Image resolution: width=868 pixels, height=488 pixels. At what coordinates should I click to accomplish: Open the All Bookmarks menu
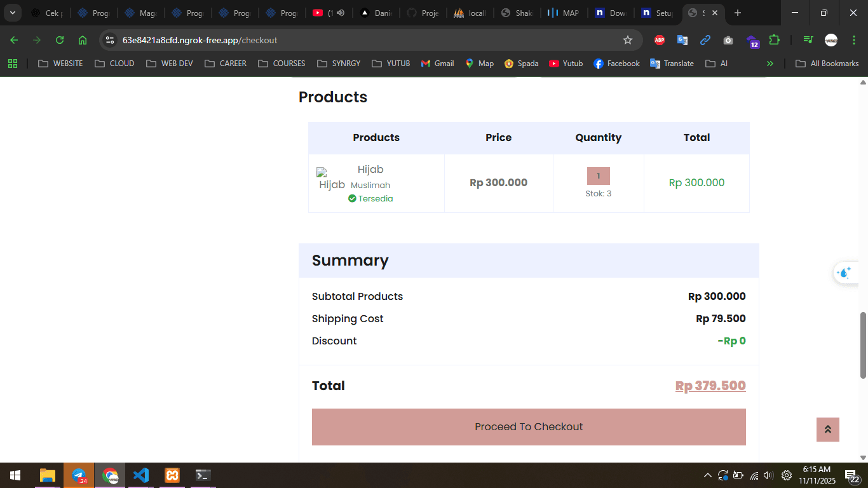tap(827, 63)
